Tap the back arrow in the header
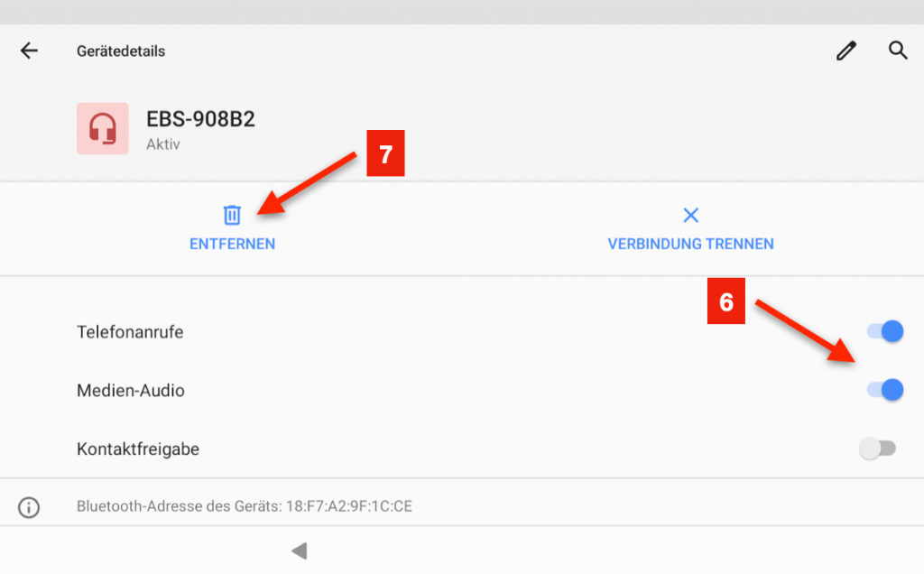 (x=29, y=51)
